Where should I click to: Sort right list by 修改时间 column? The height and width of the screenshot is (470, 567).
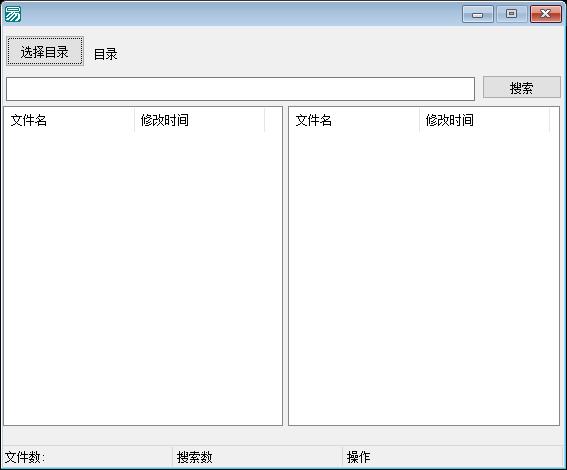pyautogui.click(x=484, y=120)
